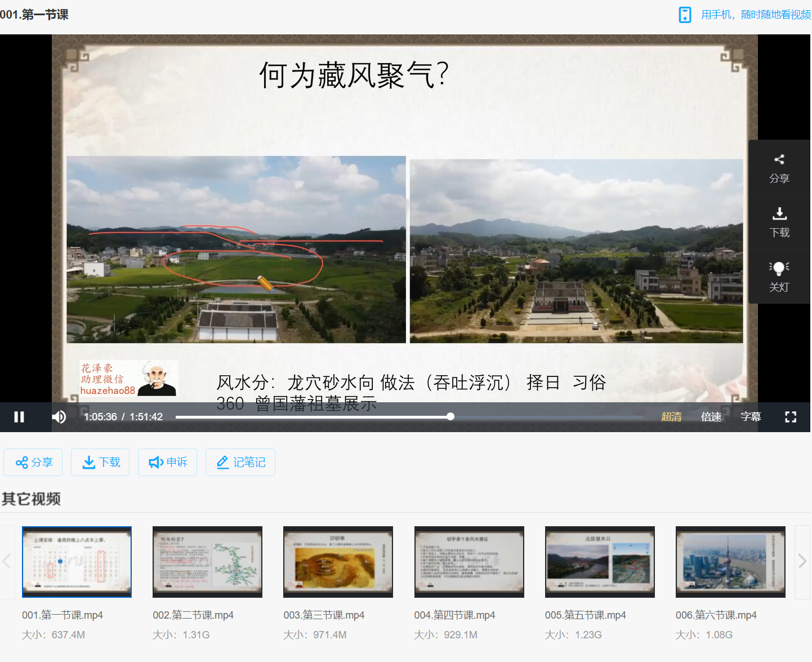The image size is (812, 662).
Task: Click the 下载 button below the video
Action: click(x=101, y=463)
